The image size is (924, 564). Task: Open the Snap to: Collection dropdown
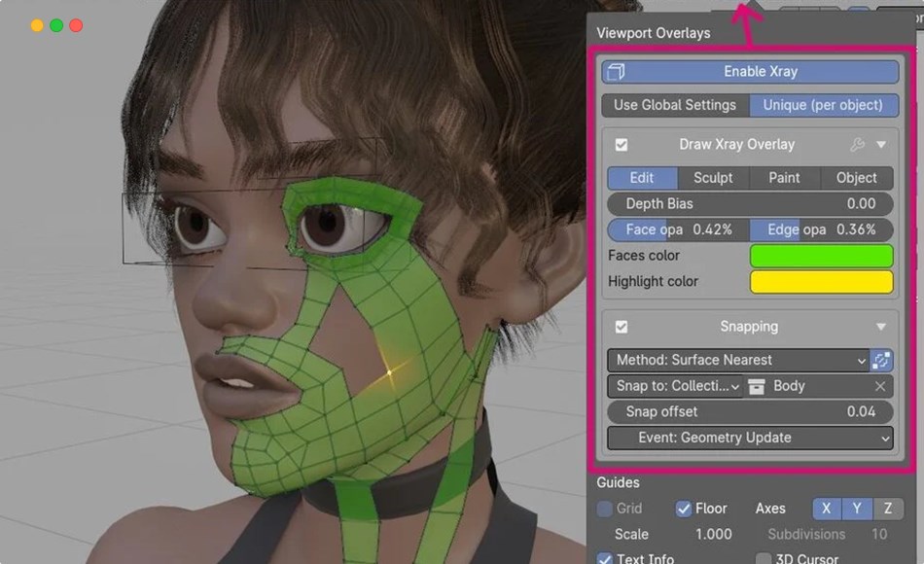[x=674, y=386]
